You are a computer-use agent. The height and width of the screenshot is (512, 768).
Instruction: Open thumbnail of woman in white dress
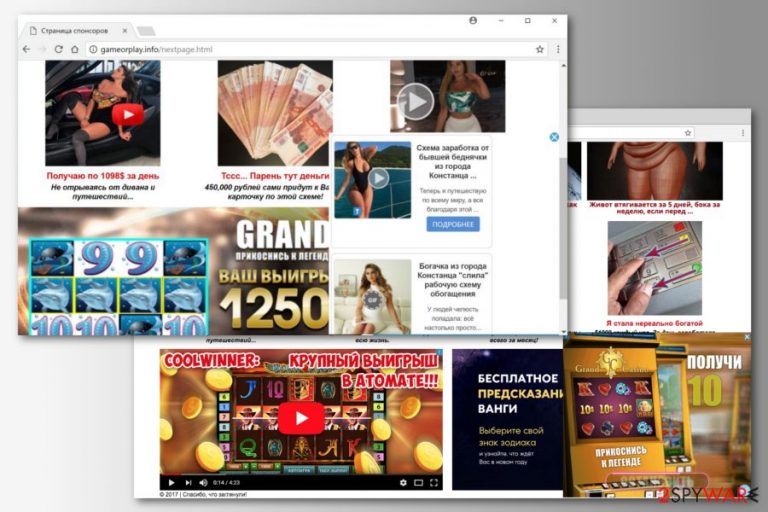tap(373, 297)
